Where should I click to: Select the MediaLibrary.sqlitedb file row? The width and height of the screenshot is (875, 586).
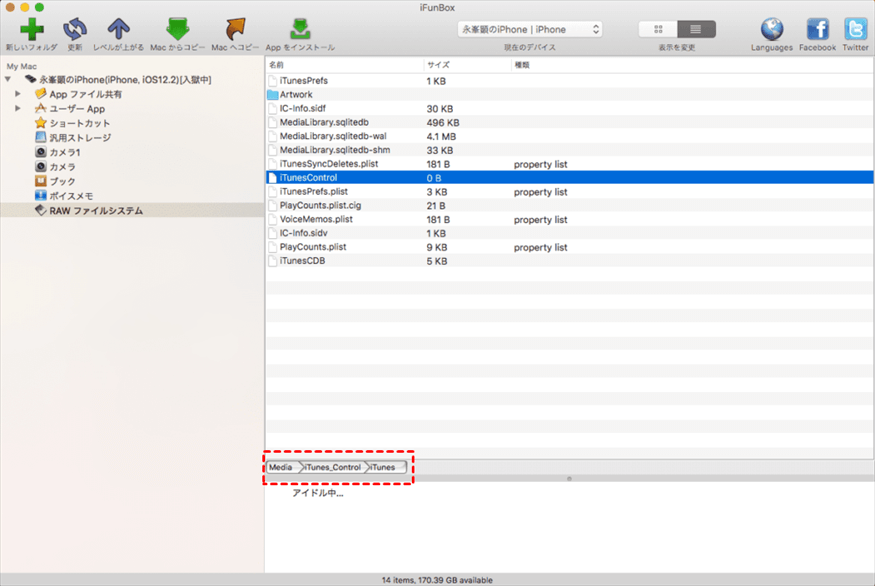coord(315,122)
